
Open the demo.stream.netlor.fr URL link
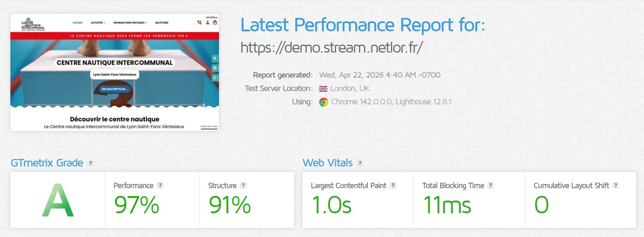coord(332,48)
